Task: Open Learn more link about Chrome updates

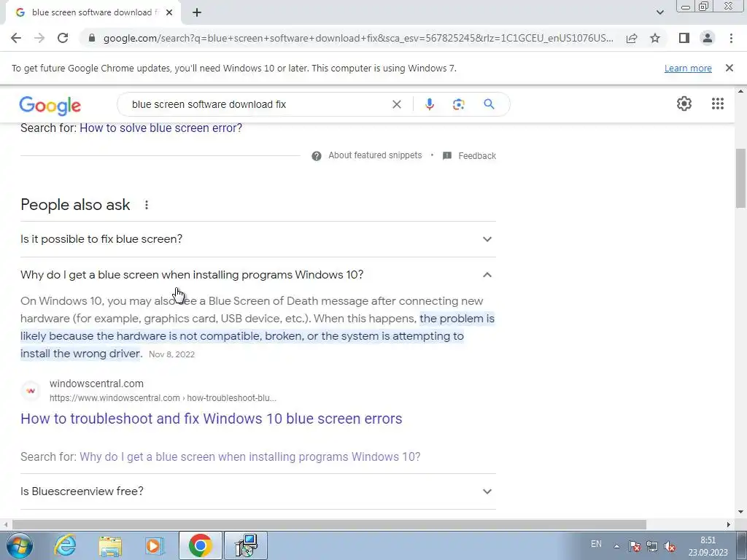Action: 688,68
